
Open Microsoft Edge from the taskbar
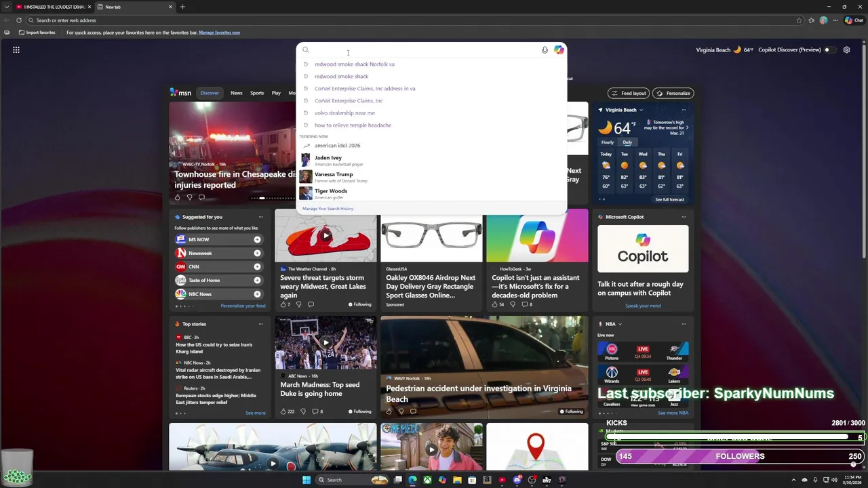(x=413, y=480)
